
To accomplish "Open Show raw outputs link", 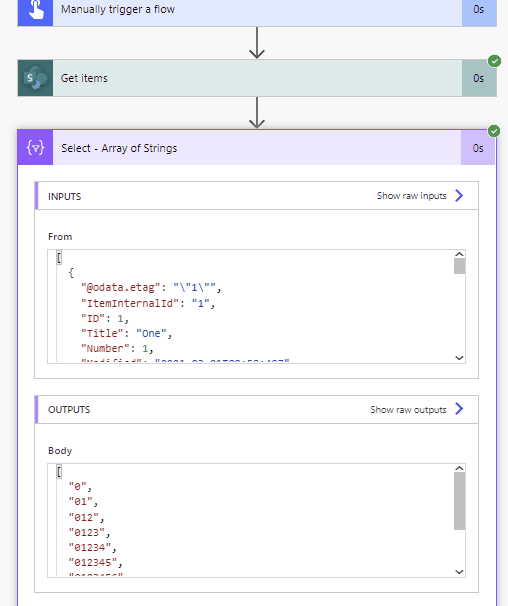I will coord(408,410).
